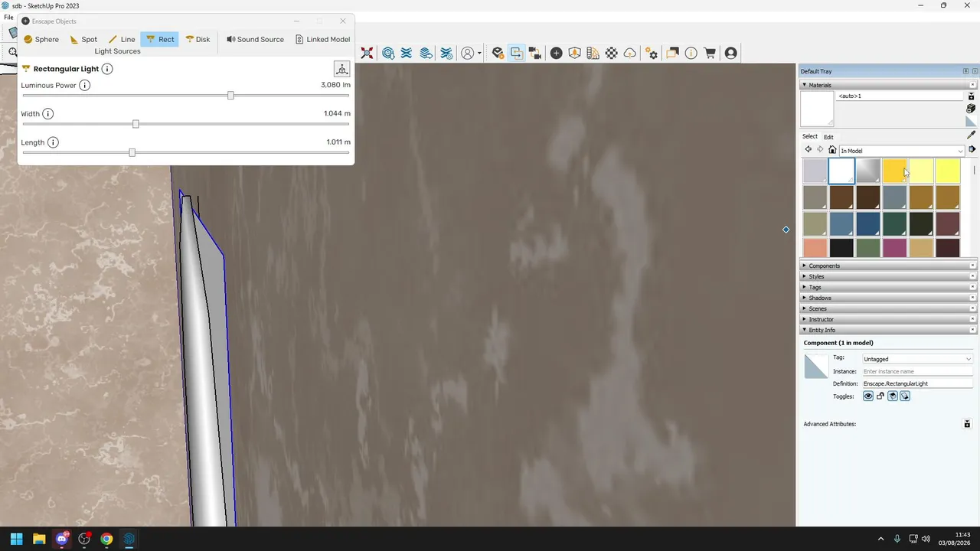Switch to the Spot light tab
Viewport: 980px width, 551px height.
coord(83,39)
